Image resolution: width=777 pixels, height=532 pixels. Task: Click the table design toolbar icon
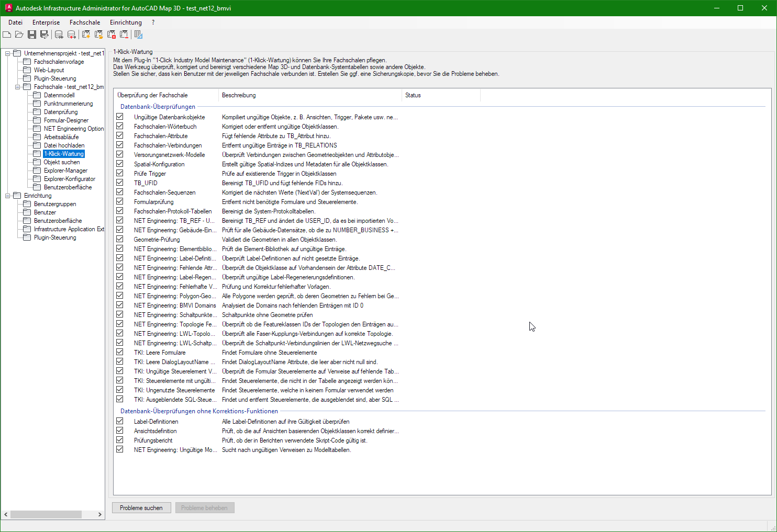139,35
